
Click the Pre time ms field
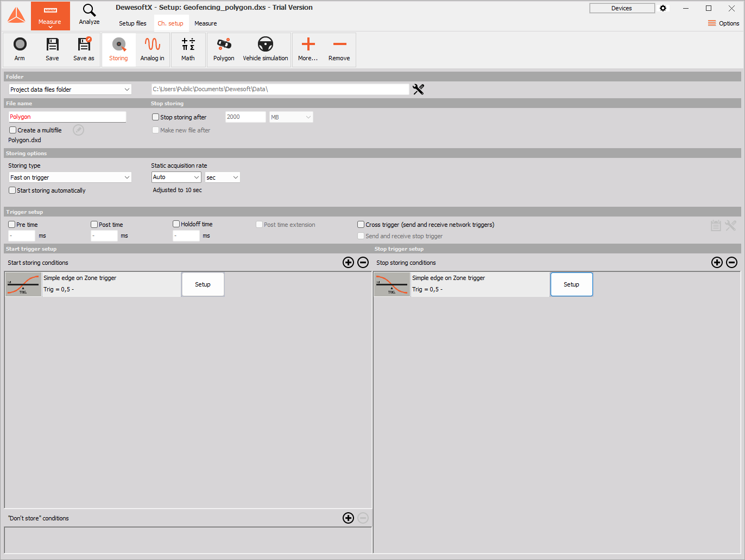tap(22, 236)
